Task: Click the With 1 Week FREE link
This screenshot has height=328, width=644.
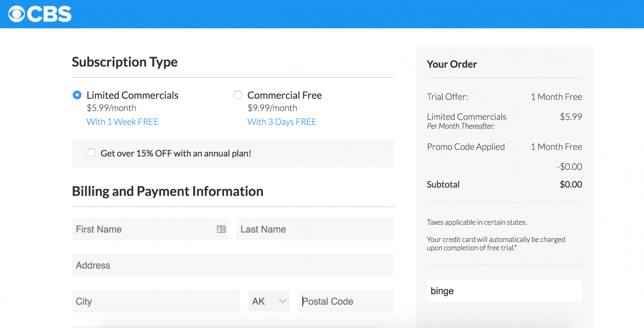Action: [122, 122]
